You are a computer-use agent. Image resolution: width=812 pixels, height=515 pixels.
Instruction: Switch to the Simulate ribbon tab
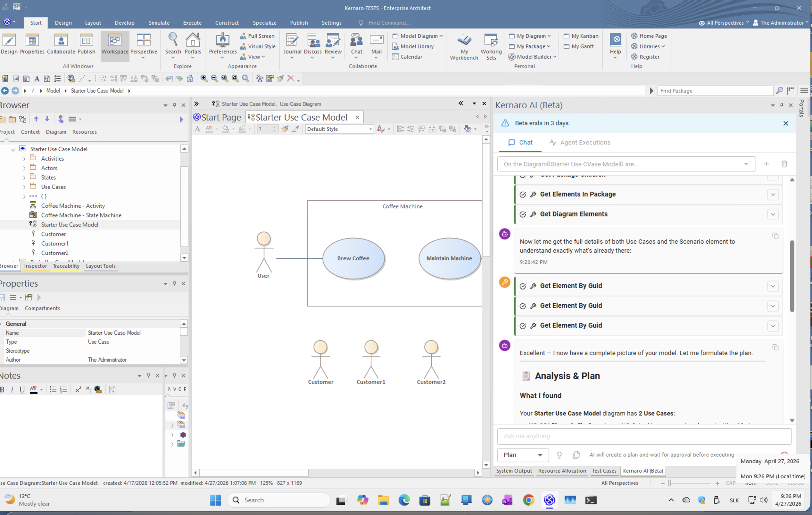coord(159,23)
